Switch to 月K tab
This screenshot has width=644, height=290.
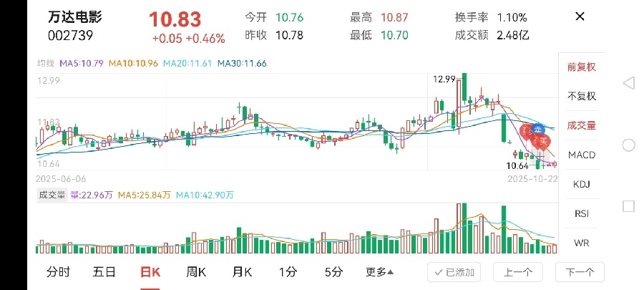point(242,272)
